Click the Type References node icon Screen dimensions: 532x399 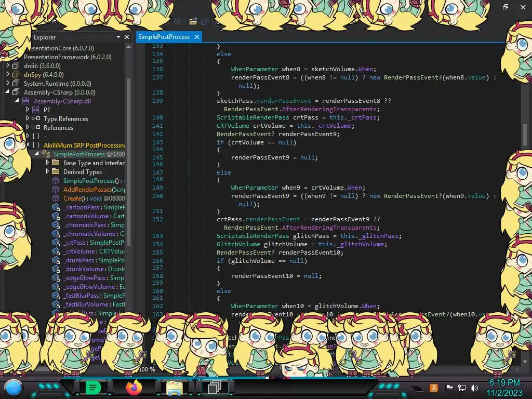click(x=36, y=118)
